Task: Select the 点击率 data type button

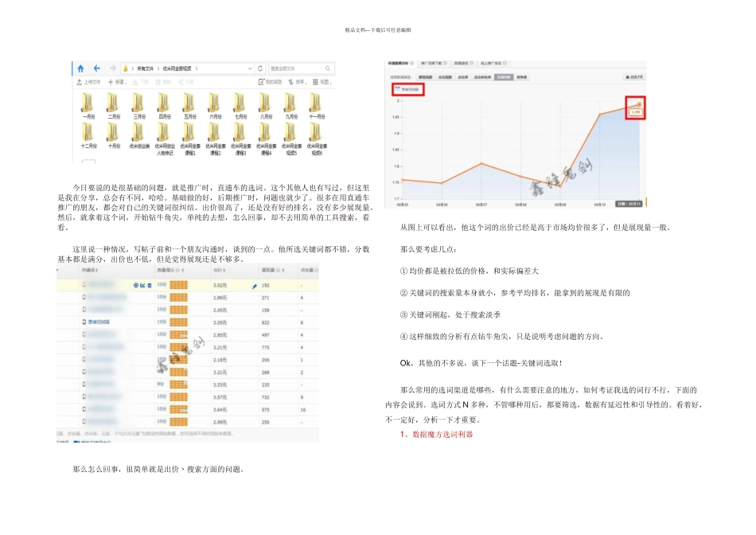Action: 462,77
